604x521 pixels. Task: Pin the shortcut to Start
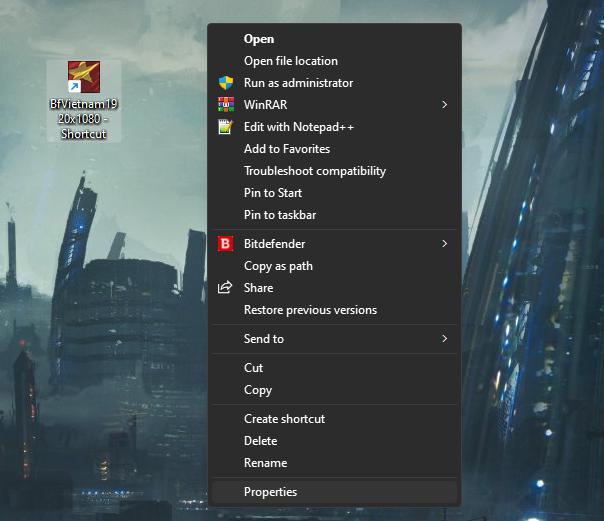(273, 193)
